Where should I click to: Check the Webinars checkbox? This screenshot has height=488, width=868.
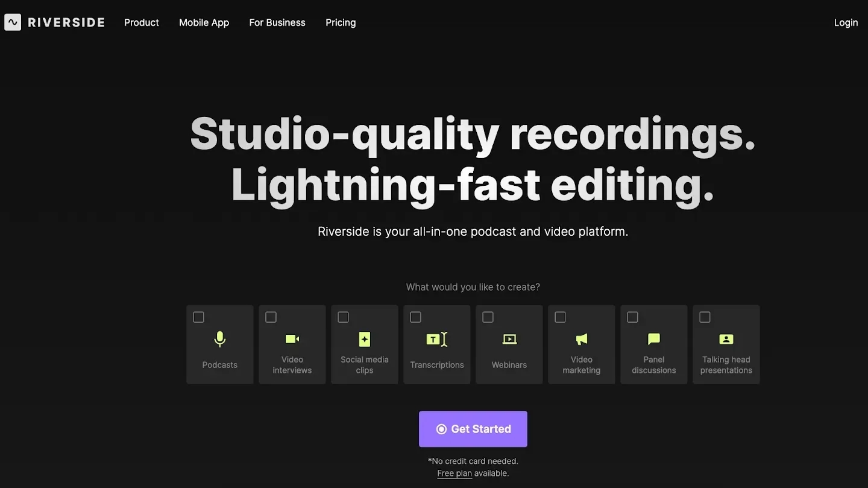click(x=488, y=317)
